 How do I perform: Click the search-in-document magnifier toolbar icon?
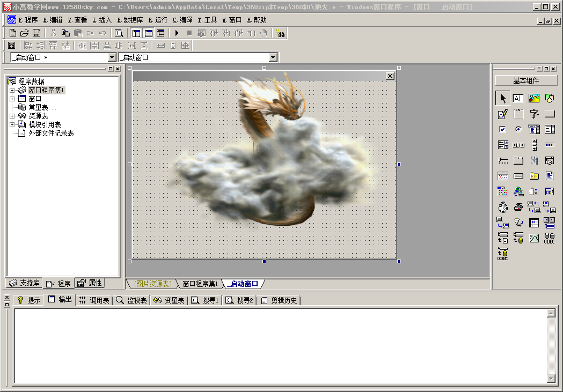(x=119, y=33)
